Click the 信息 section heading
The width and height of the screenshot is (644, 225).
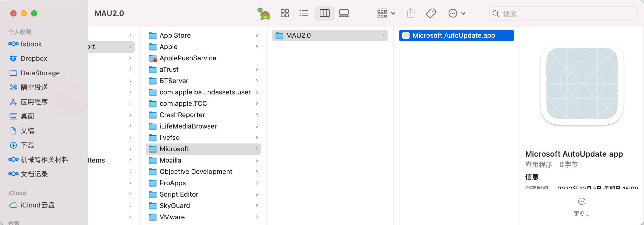pos(532,177)
